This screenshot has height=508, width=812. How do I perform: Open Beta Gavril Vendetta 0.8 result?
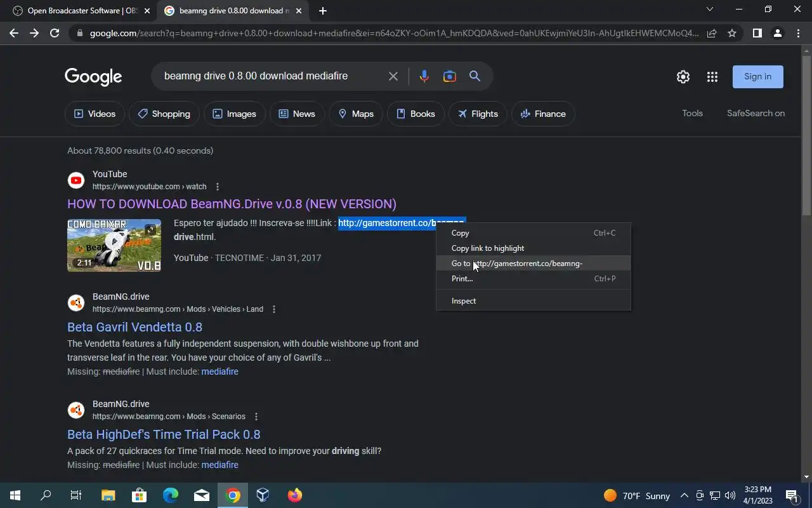click(x=134, y=327)
